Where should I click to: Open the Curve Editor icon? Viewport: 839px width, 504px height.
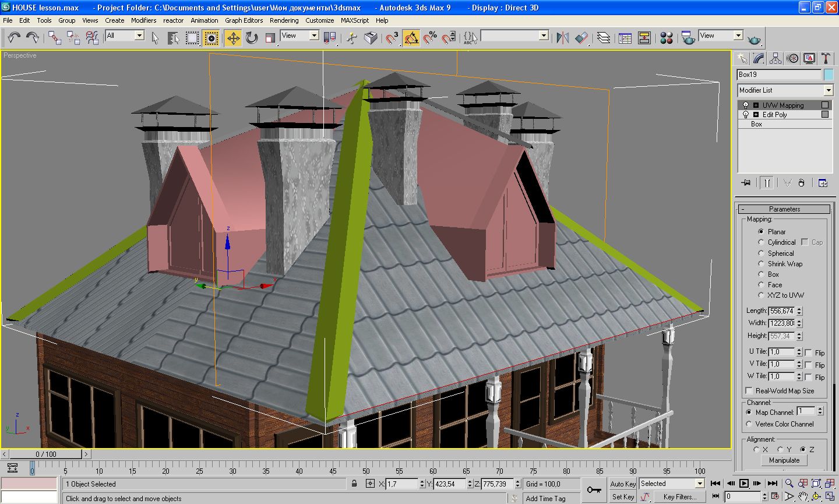click(625, 38)
